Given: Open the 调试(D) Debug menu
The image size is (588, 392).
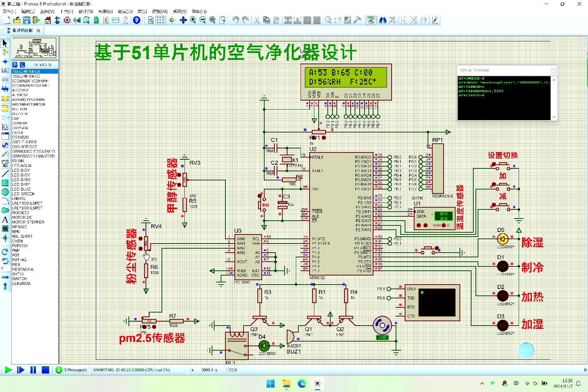Looking at the screenshot, I should pyautogui.click(x=125, y=11).
